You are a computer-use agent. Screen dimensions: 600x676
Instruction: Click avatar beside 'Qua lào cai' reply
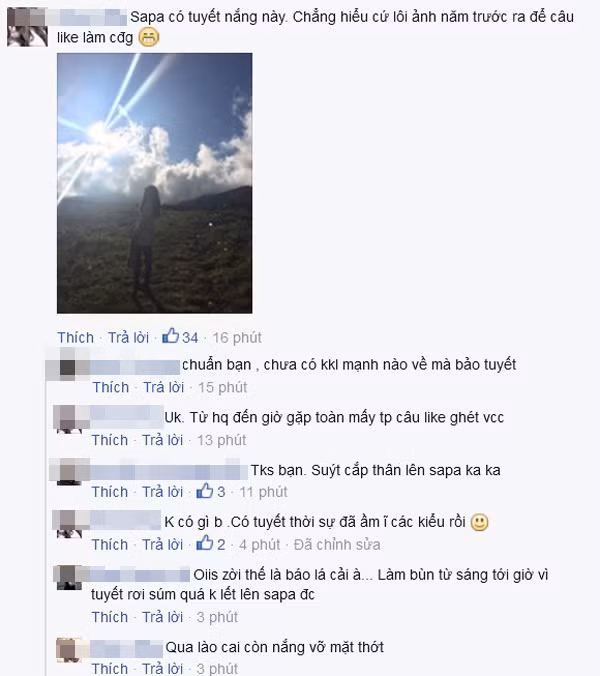(x=69, y=650)
